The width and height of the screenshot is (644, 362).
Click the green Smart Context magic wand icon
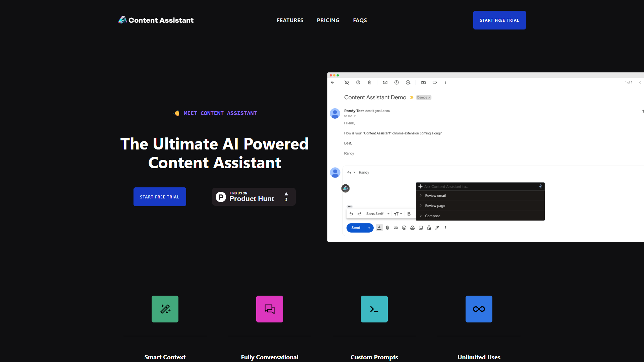tap(165, 309)
